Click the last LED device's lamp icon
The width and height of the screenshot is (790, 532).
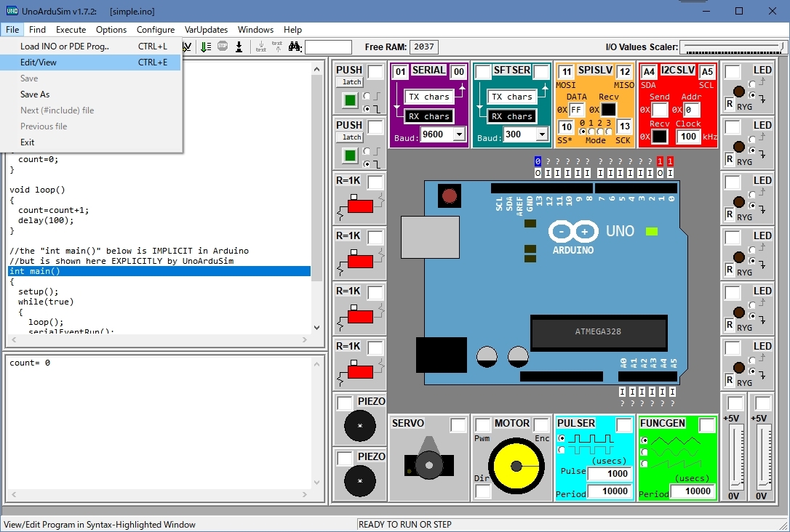738,368
